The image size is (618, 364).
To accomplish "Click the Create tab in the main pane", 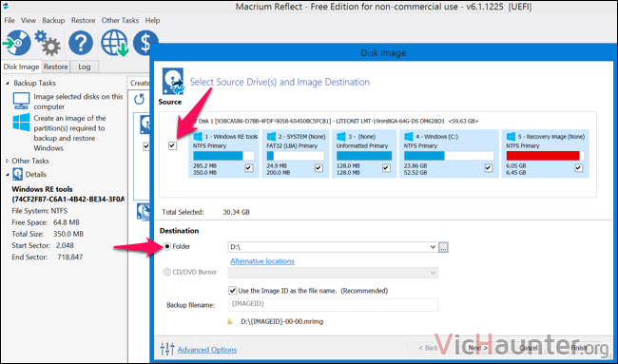I will (140, 83).
